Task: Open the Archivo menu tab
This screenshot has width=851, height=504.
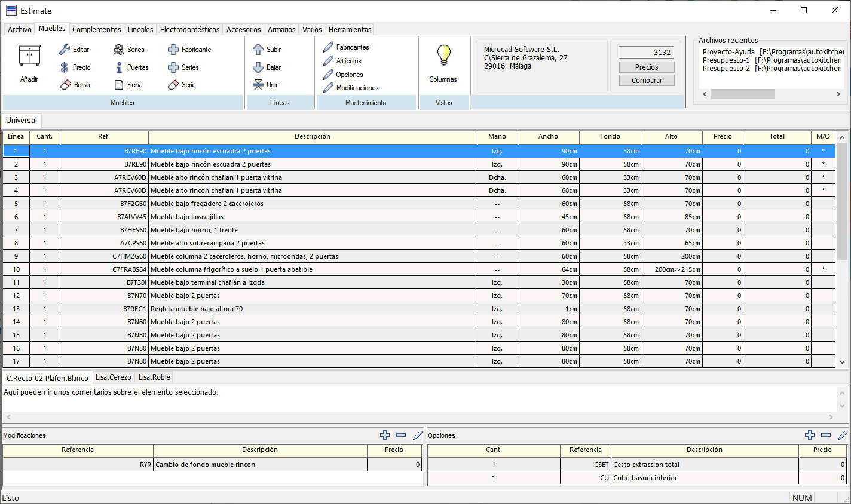Action: [20, 29]
